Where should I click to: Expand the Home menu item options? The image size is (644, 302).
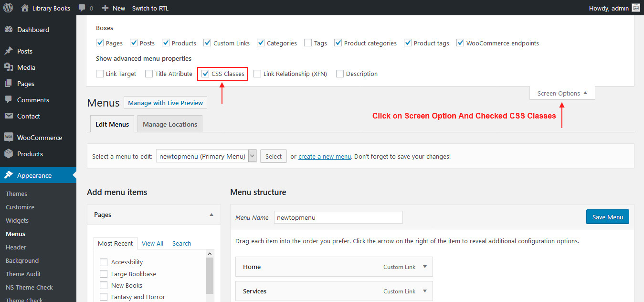click(x=425, y=267)
